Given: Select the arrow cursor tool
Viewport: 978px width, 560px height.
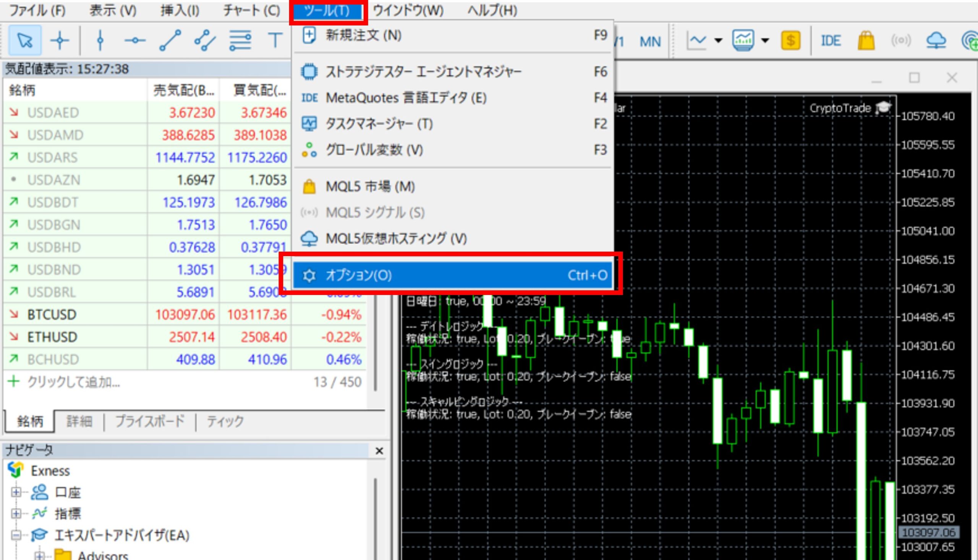Looking at the screenshot, I should pos(25,40).
